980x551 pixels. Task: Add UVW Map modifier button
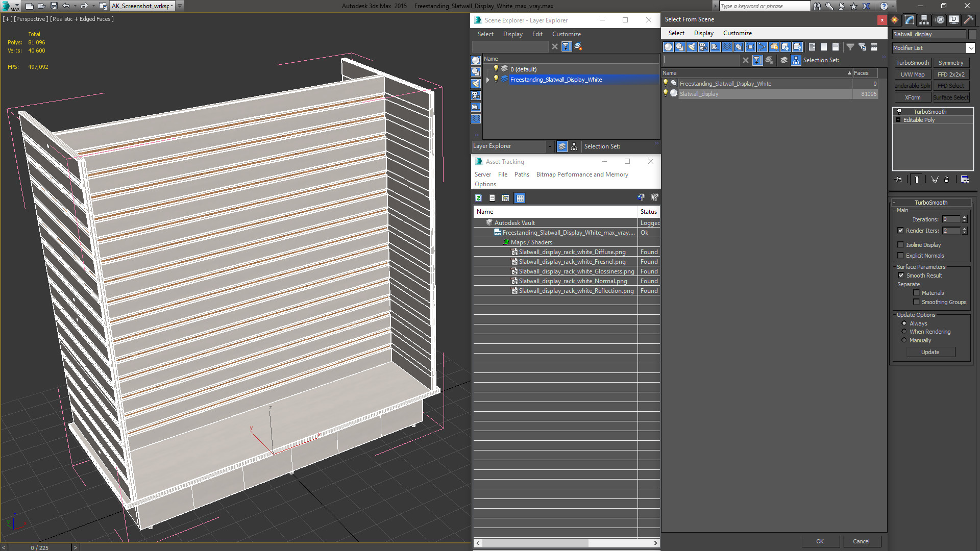[913, 74]
